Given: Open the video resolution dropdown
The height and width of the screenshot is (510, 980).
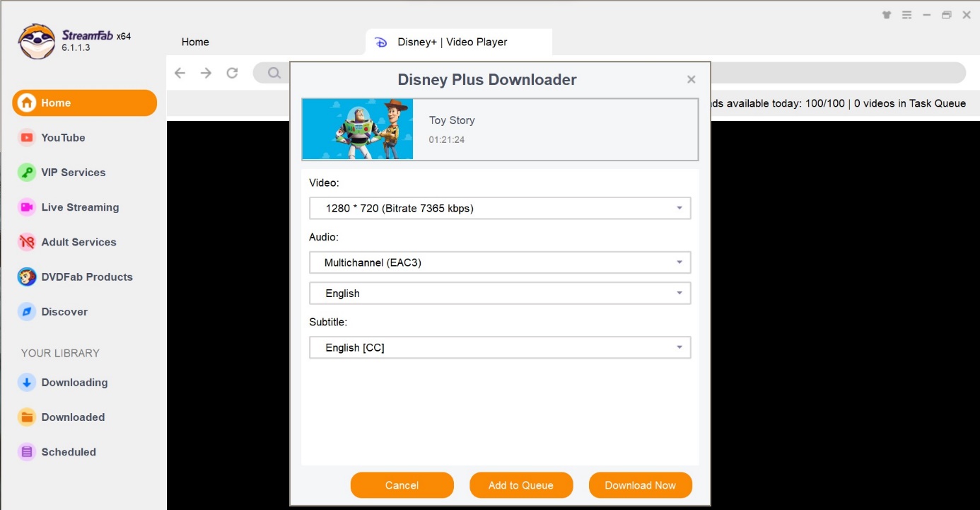Looking at the screenshot, I should 500,208.
